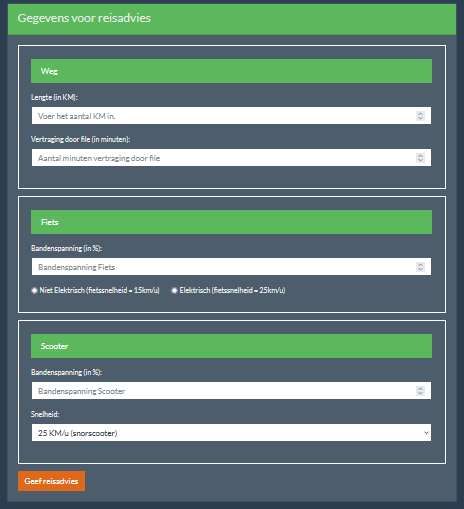
Task: Increase Scooter bandenspanning with up arrow
Action: [420, 388]
